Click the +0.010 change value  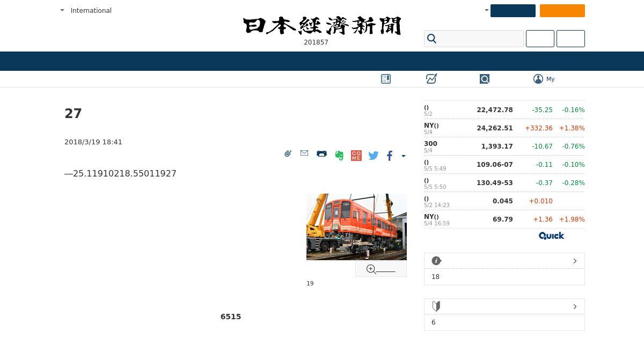pyautogui.click(x=541, y=201)
